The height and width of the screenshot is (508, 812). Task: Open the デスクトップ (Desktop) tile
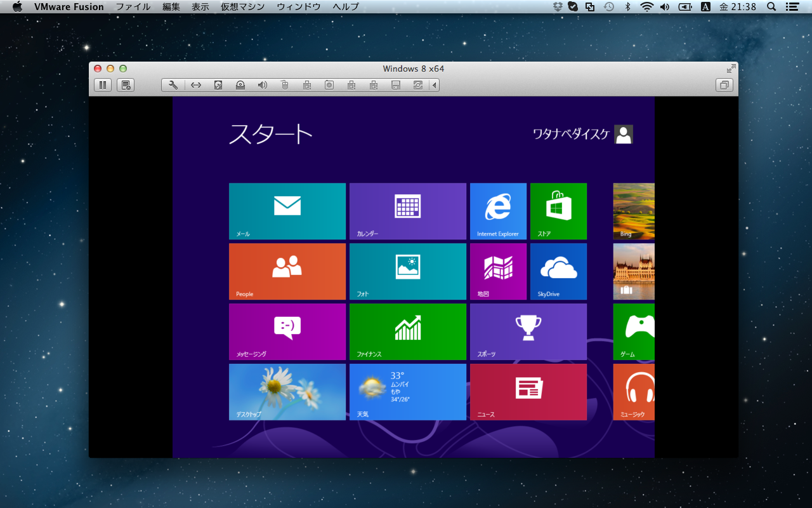pyautogui.click(x=287, y=392)
